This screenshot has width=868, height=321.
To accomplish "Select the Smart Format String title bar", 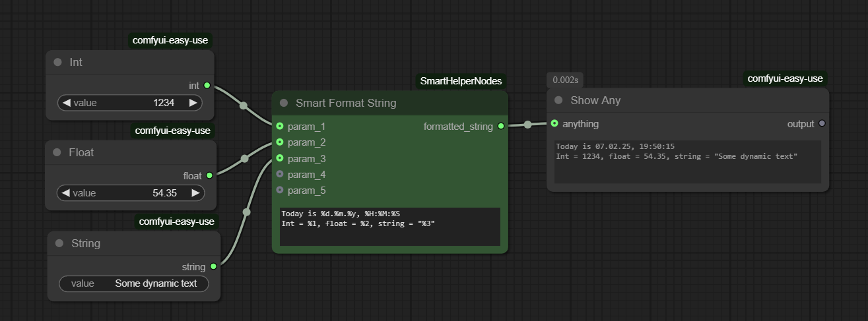I will coord(390,103).
